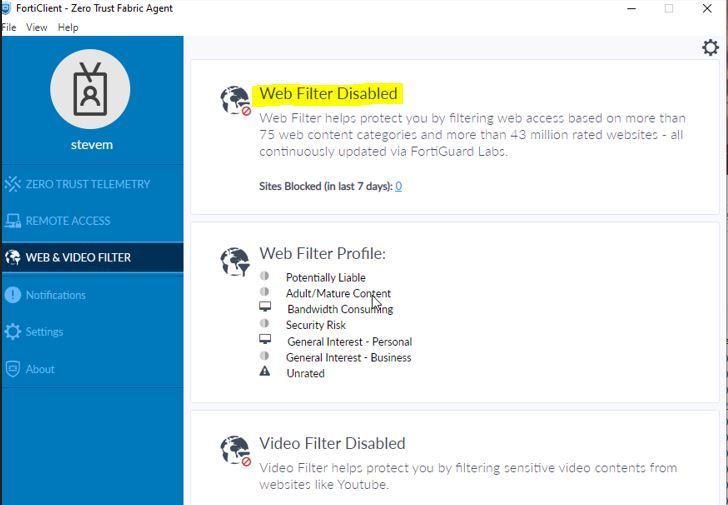Click the Bandwidth Consuming category text

(340, 309)
